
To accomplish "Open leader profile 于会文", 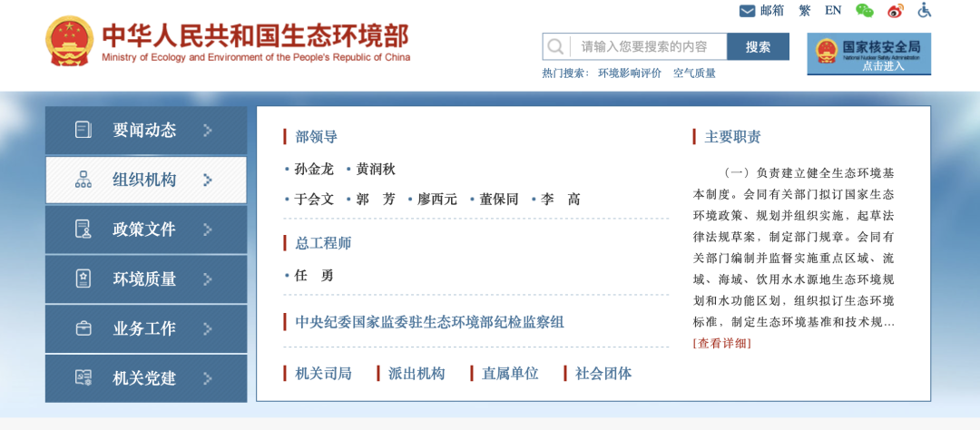I will click(x=314, y=200).
